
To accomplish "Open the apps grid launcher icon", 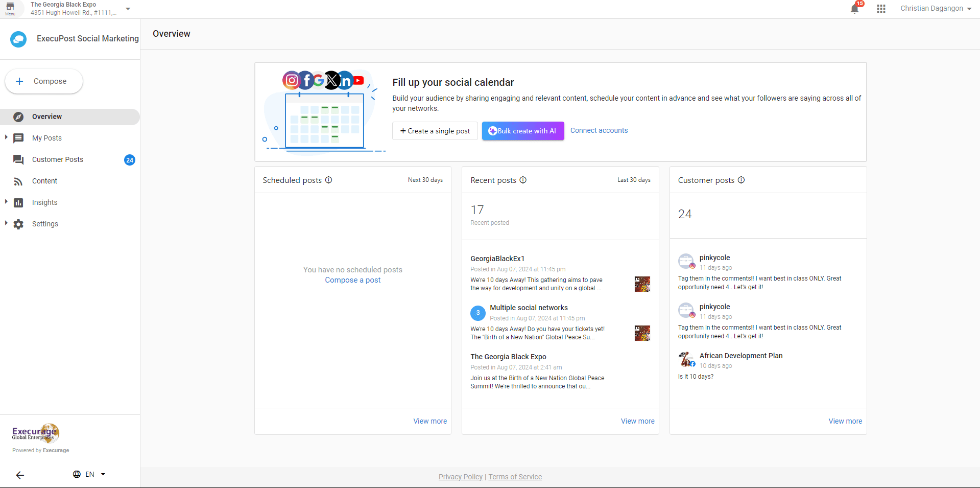I will point(881,9).
